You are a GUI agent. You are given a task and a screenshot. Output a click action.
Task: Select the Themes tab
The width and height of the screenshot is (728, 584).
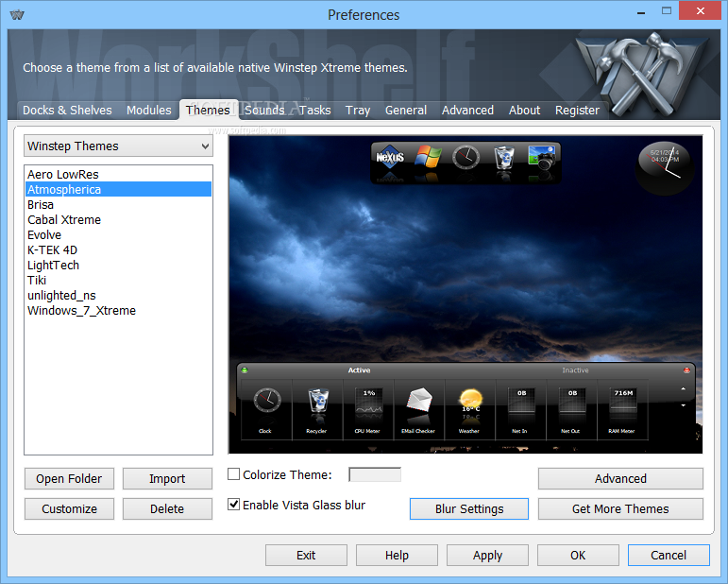coord(208,111)
